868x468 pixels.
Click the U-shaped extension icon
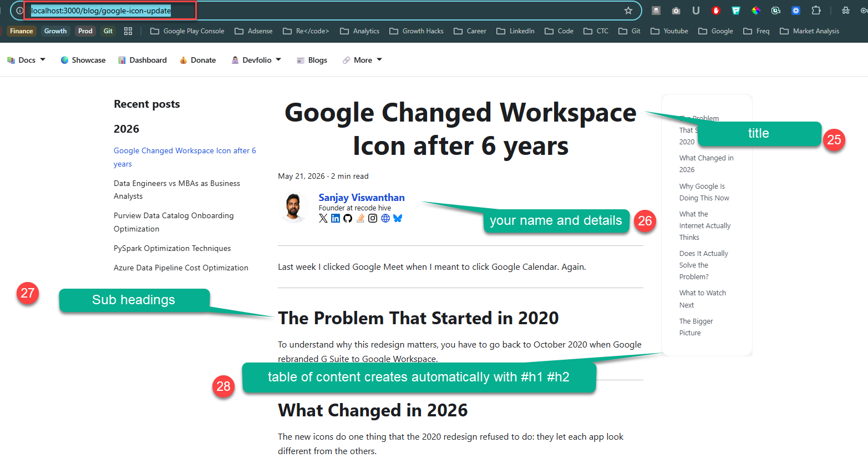pyautogui.click(x=696, y=11)
